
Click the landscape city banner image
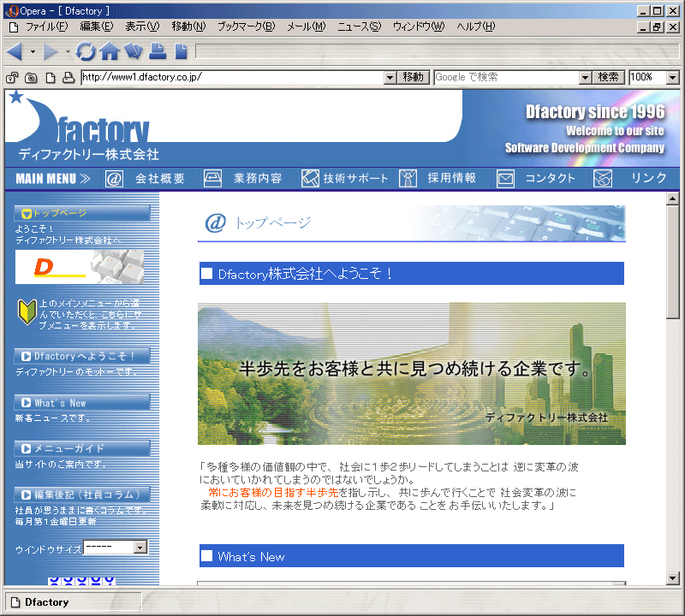412,374
